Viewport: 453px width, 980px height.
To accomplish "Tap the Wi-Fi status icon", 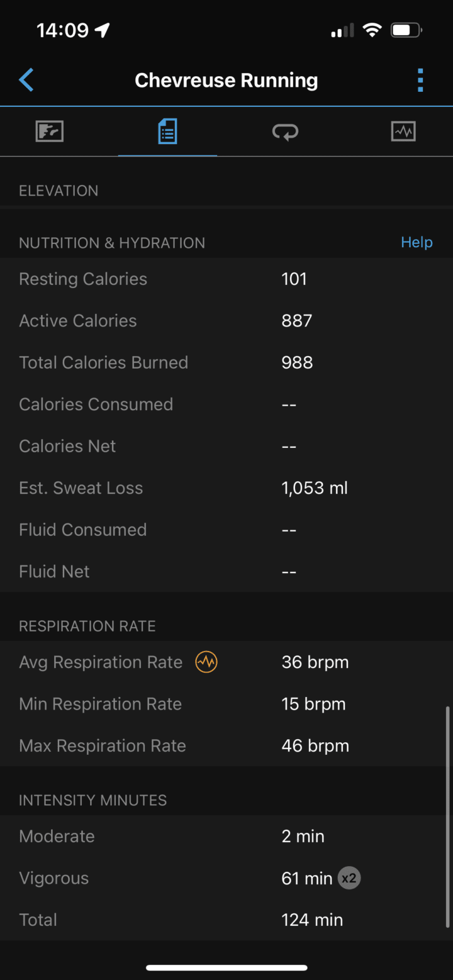I will tap(372, 30).
